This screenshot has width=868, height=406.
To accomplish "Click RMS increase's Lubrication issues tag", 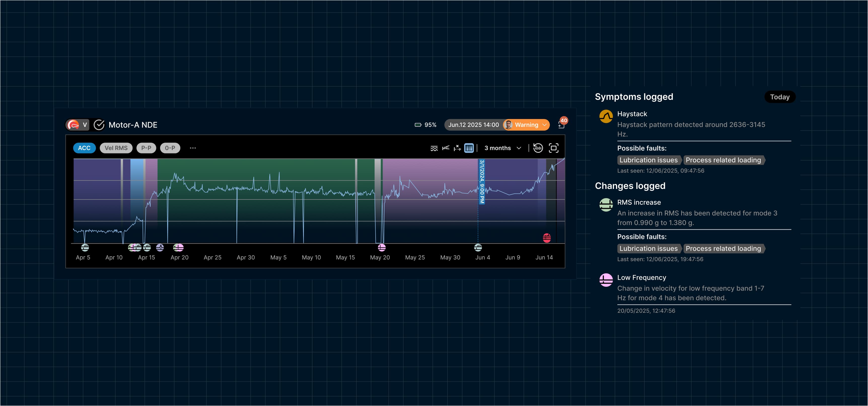I will [649, 249].
